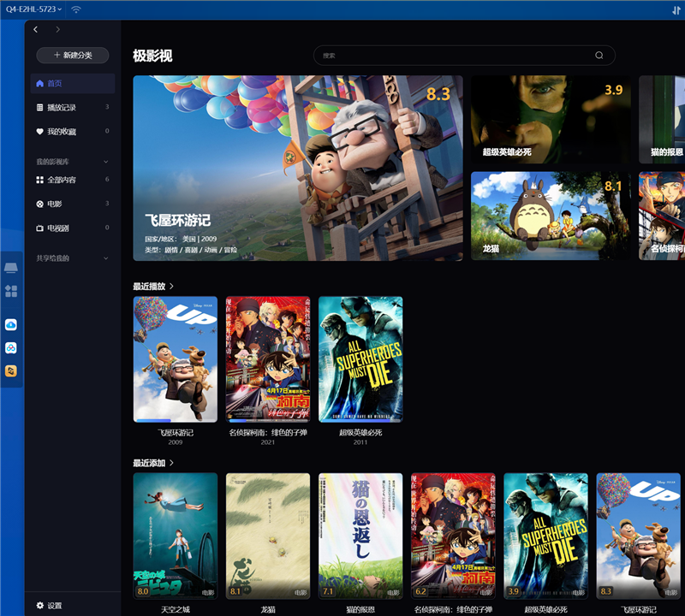Click the 搜索 search input field

[454, 56]
